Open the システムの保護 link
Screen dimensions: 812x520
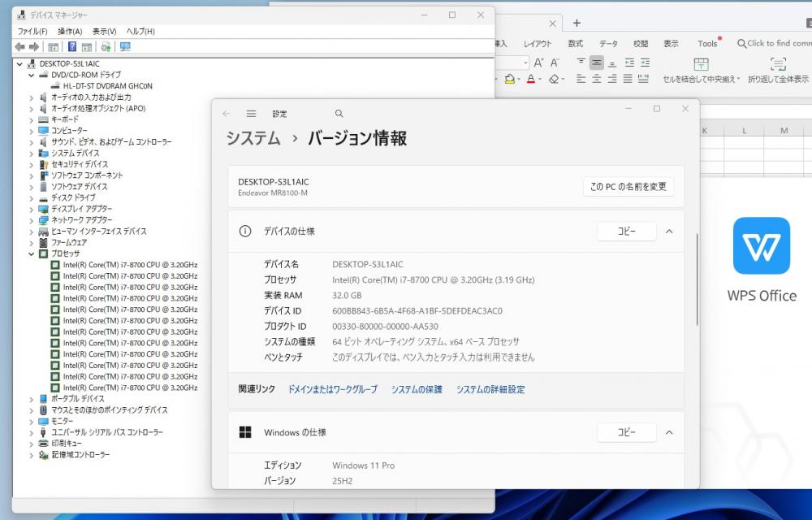point(417,389)
